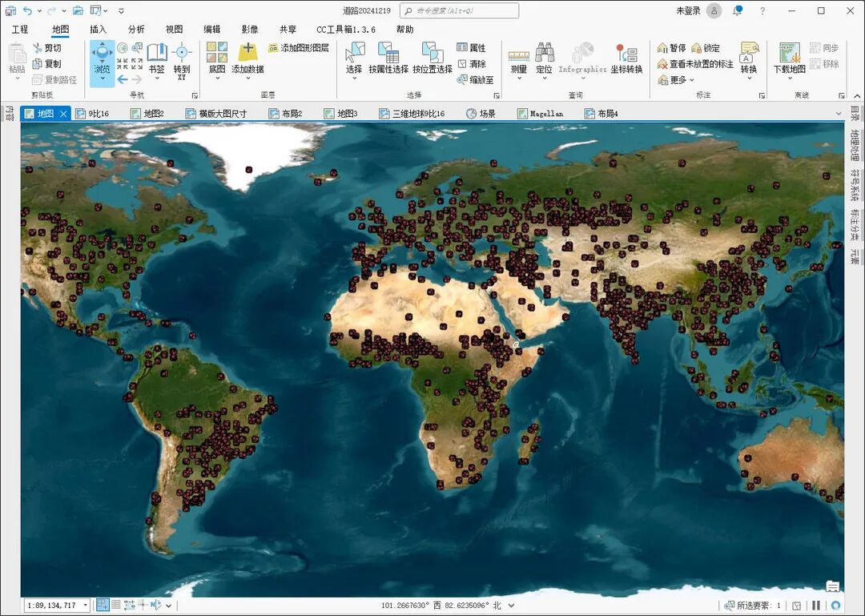Click the notifications bell icon
The width and height of the screenshot is (865, 616).
tap(738, 10)
